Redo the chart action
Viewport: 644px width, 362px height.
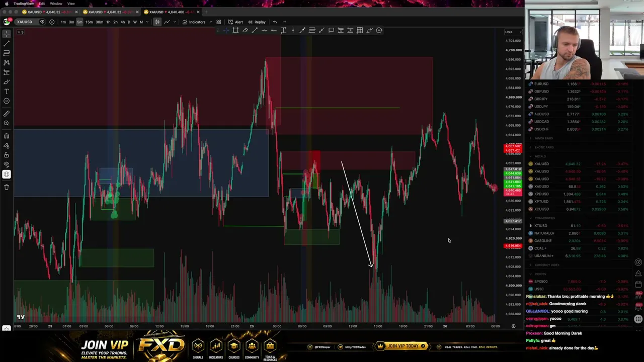pos(284,22)
